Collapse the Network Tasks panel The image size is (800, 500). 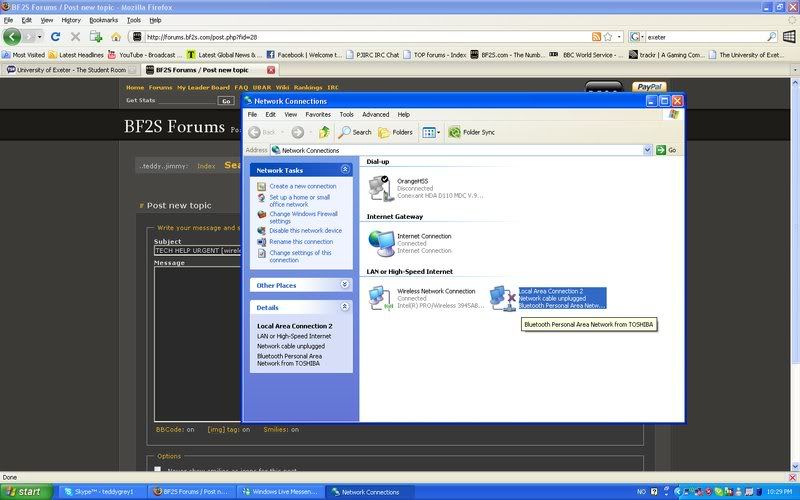(345, 169)
